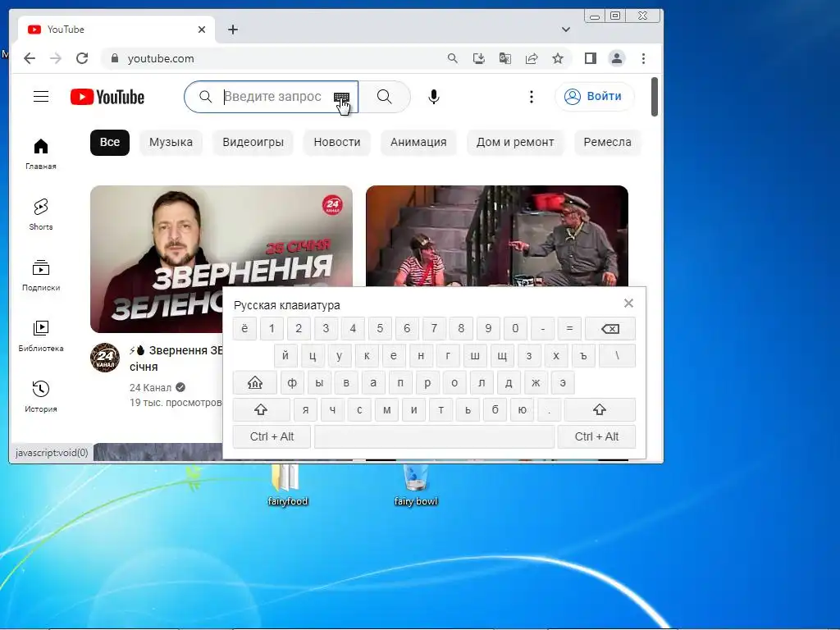The height and width of the screenshot is (630, 840).
Task: Toggle right Ctrl + Alt key
Action: pos(596,436)
